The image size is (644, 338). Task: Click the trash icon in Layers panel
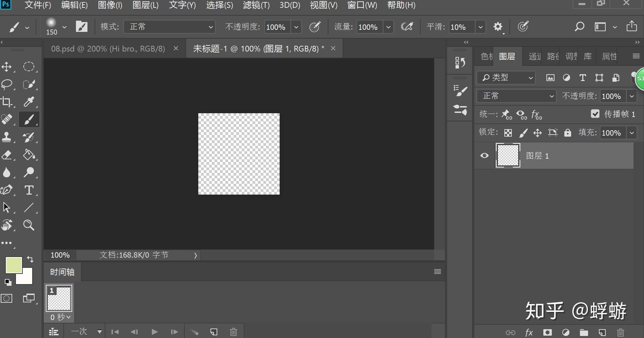(x=620, y=332)
